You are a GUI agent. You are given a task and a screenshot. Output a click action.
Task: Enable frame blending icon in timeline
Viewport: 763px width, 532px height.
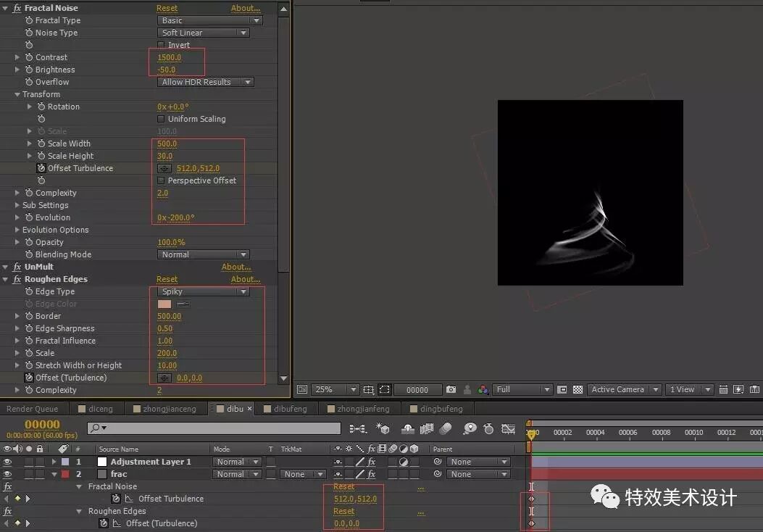point(427,428)
